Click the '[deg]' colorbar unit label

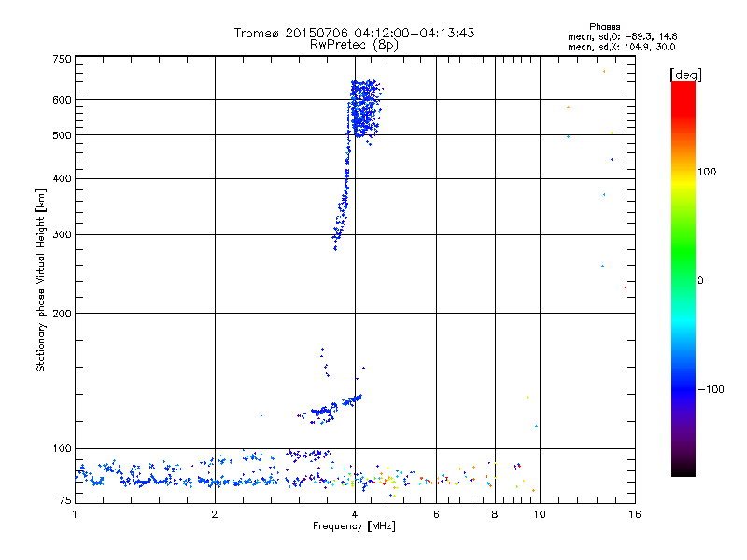click(685, 75)
